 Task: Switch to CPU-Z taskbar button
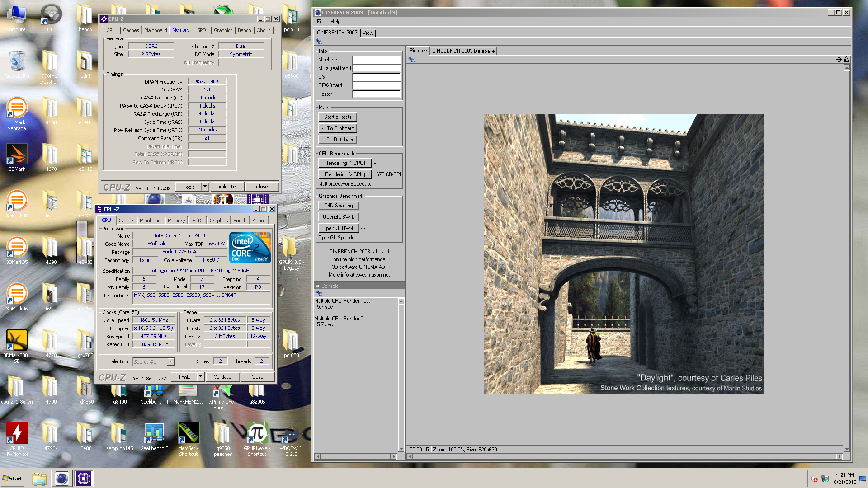(84, 479)
